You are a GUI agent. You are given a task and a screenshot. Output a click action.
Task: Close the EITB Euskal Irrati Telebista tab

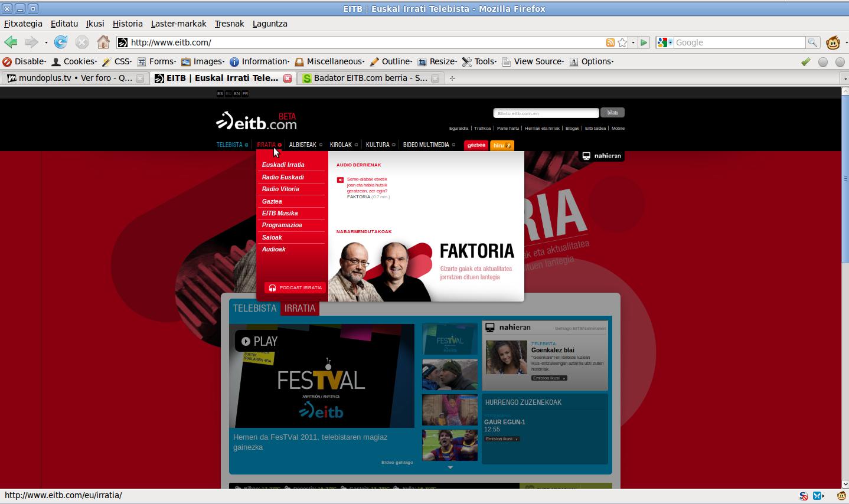[x=288, y=78]
